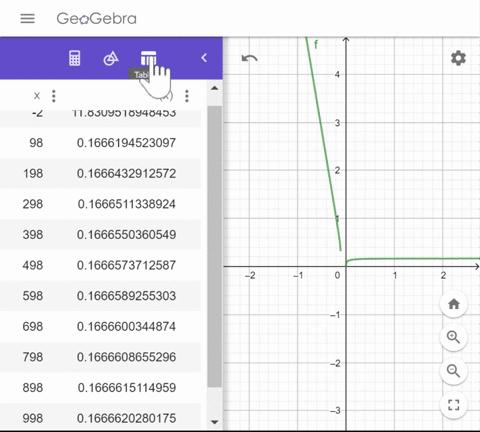The image size is (480, 432).
Task: Select x value 698 cell
Action: pyautogui.click(x=33, y=326)
